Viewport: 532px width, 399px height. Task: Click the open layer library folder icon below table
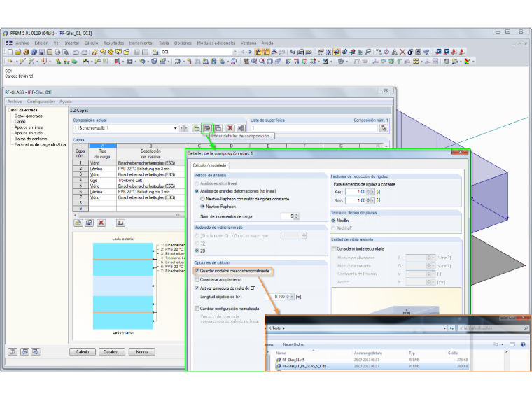[x=78, y=223]
